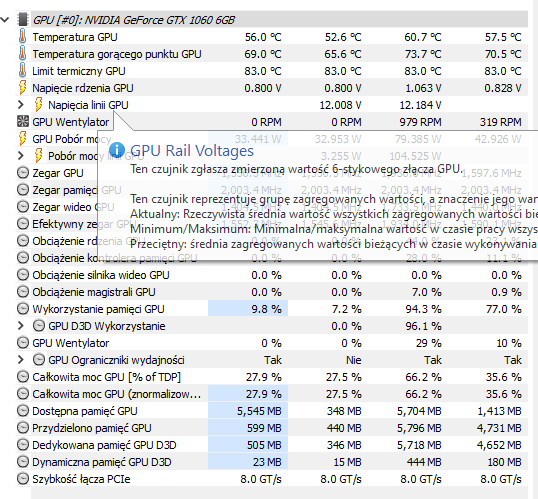The height and width of the screenshot is (499, 538).
Task: Expand GPU Ograniczniki wydajności group
Action: point(21,360)
